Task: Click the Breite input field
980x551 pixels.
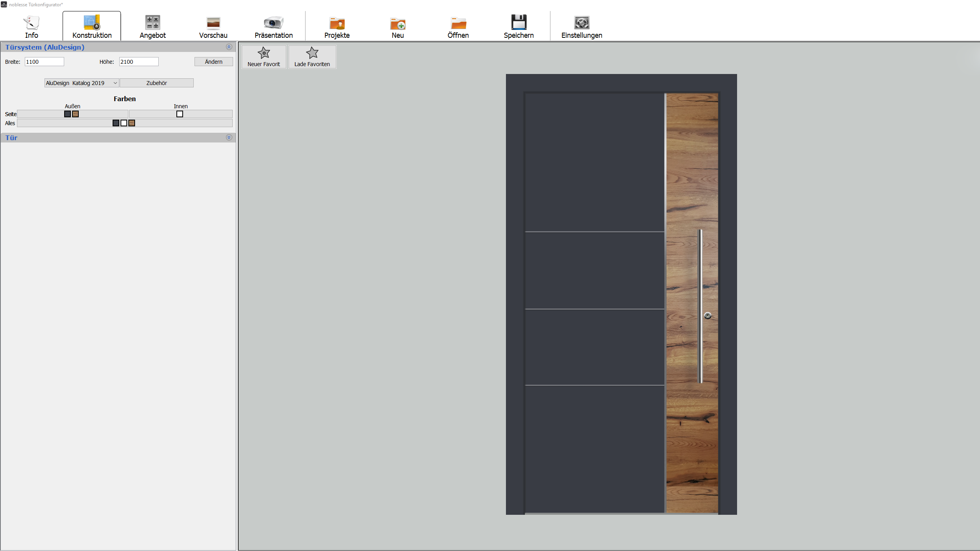Action: point(44,62)
